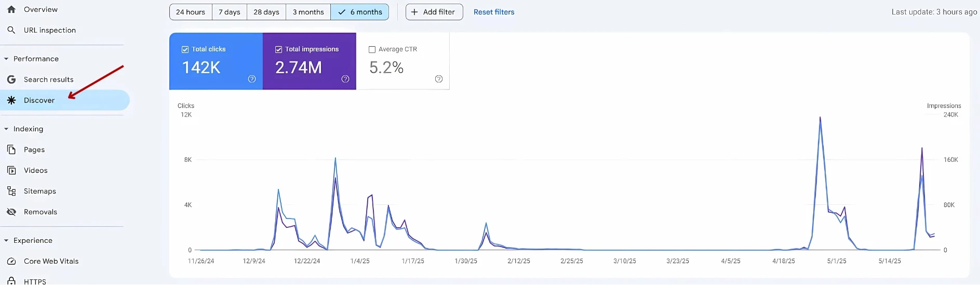
Task: Click the Pages icon in sidebar
Action: pos(11,150)
